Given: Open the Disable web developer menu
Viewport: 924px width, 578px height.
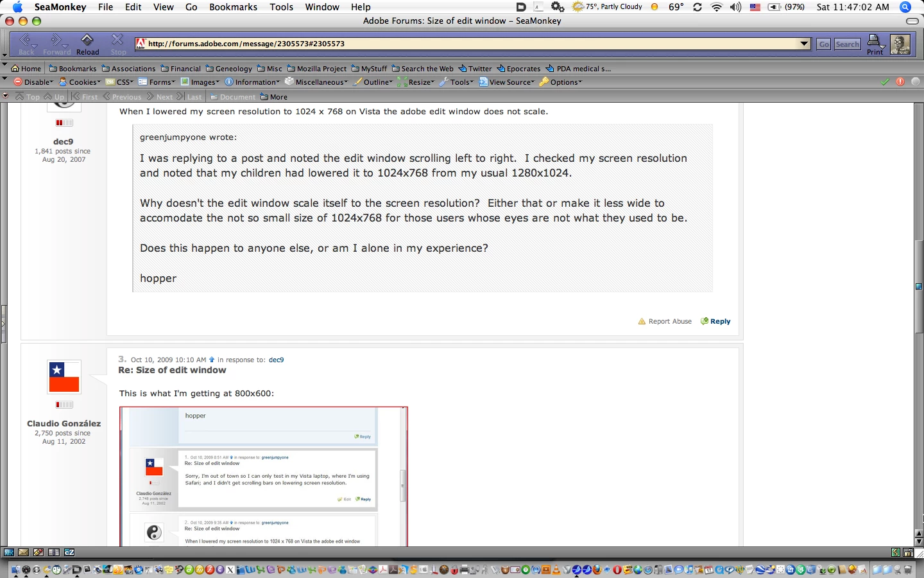Looking at the screenshot, I should (x=34, y=82).
